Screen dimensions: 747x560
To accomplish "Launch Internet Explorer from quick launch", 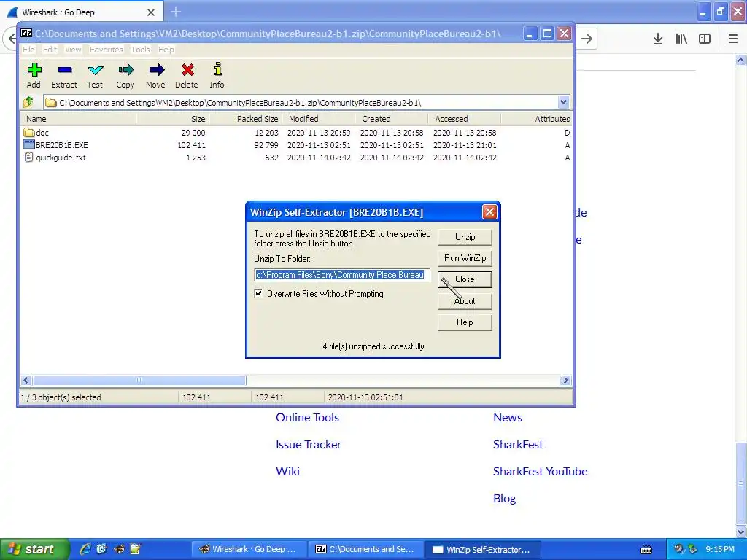I will coord(85,549).
